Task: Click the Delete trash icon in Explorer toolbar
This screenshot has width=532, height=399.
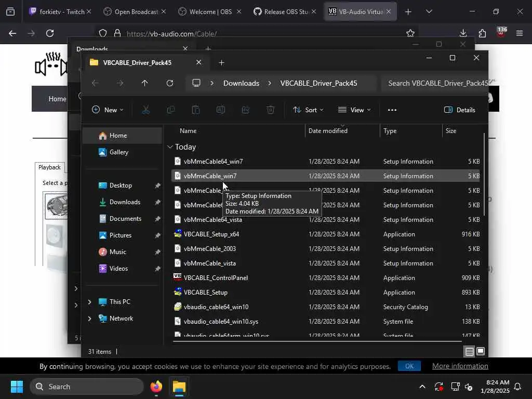Action: pyautogui.click(x=270, y=110)
